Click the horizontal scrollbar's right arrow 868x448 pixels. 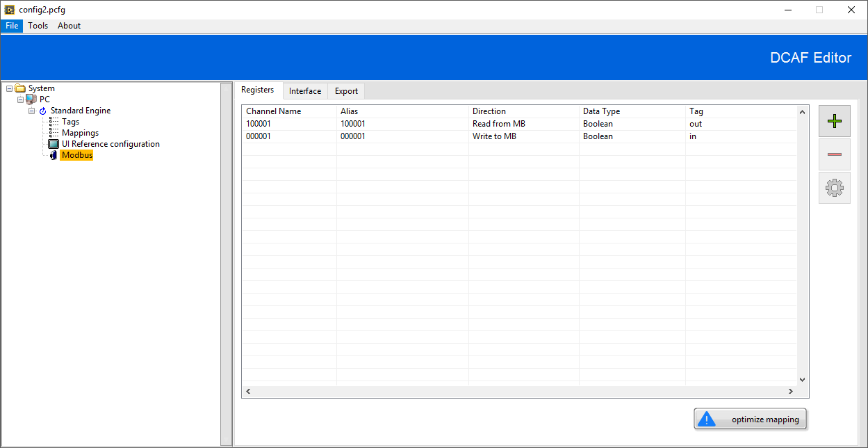coord(790,391)
